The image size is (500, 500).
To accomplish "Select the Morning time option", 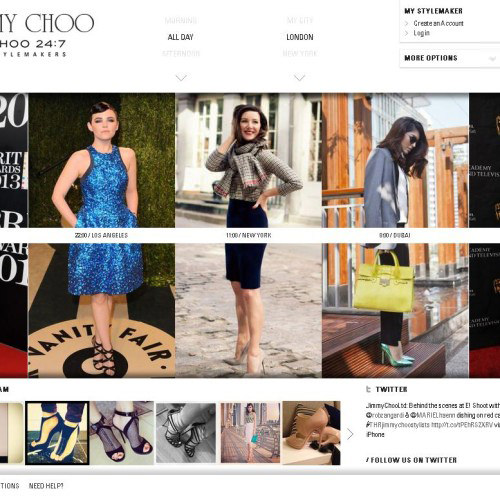I will 181,21.
